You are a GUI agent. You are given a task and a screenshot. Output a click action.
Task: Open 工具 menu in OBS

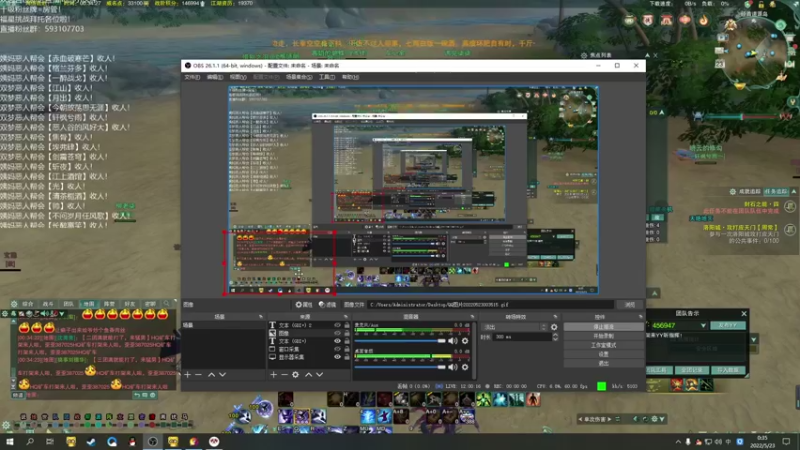click(x=327, y=77)
